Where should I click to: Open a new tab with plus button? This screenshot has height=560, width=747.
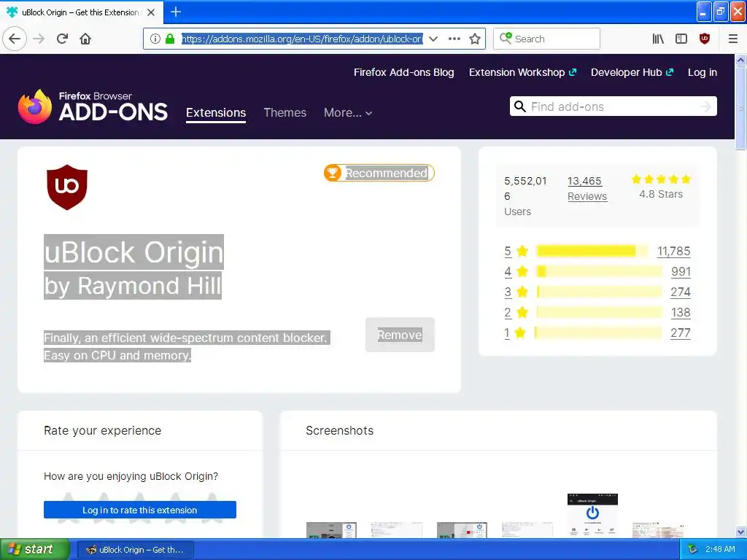(176, 12)
